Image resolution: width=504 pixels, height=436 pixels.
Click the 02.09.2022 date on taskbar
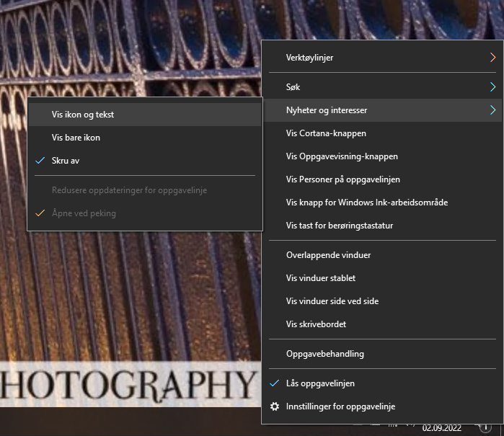click(442, 428)
